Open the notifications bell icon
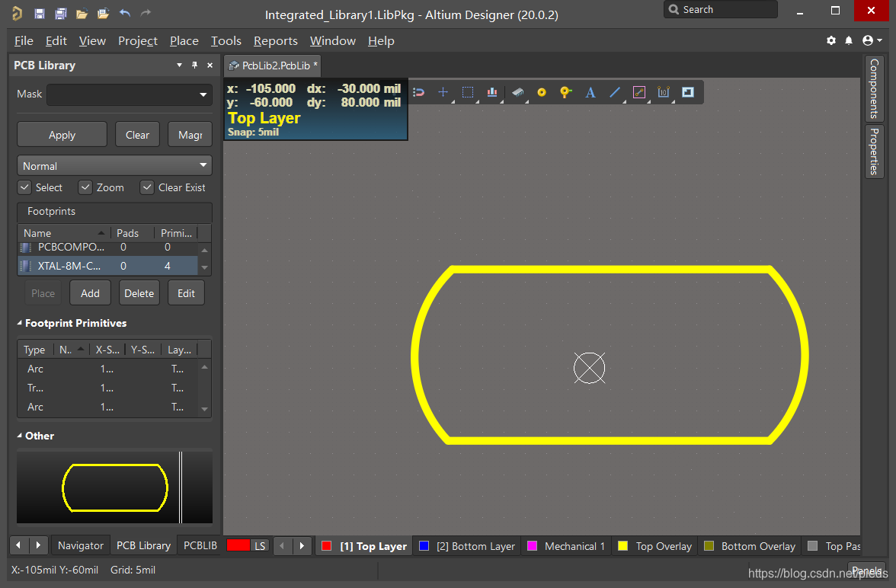The image size is (896, 588). pyautogui.click(x=850, y=40)
